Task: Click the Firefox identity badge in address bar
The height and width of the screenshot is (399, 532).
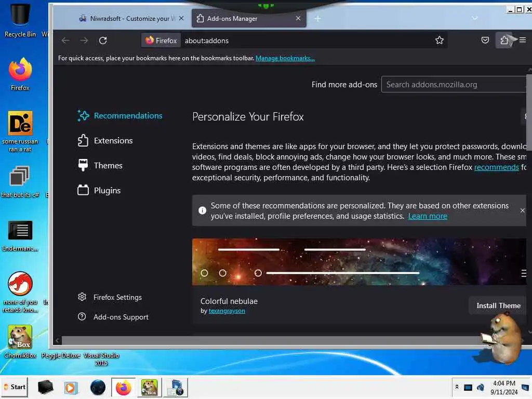Action: [x=161, y=41]
